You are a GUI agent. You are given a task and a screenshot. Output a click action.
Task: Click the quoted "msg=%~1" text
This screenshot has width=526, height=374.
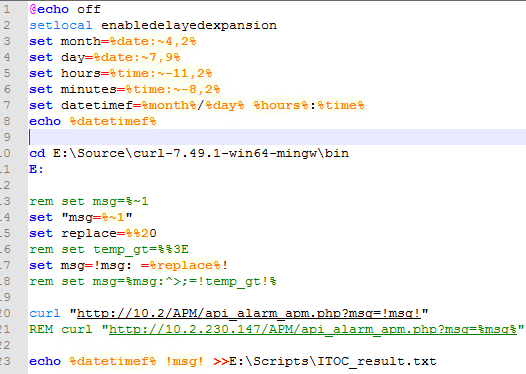[97, 217]
